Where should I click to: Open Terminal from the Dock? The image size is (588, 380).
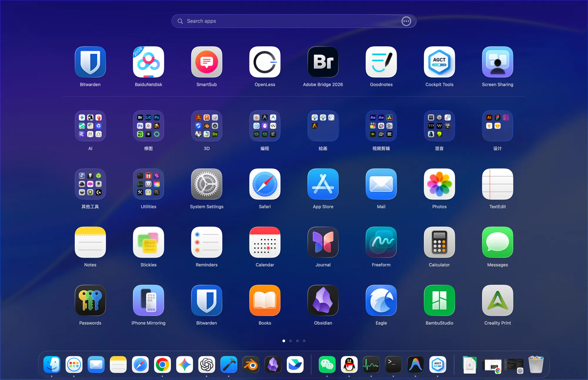click(393, 365)
